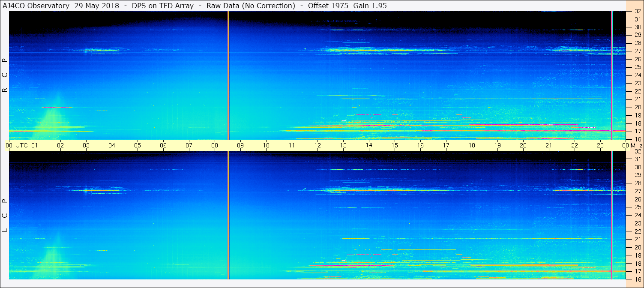Select the blue 08:30 marker line in RCP panel
The image size is (644, 288).
click(x=228, y=75)
